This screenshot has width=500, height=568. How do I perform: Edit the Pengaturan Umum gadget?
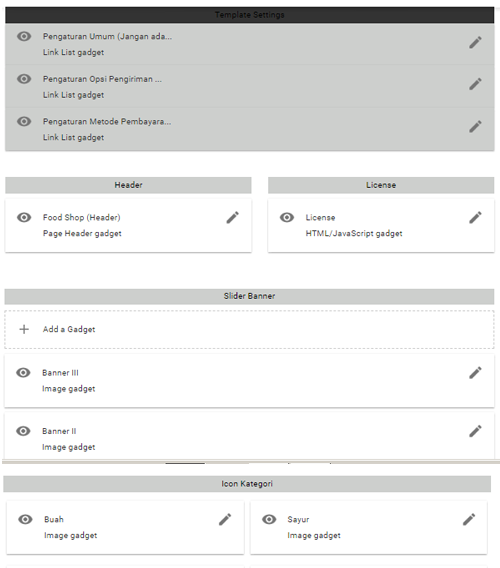point(475,42)
